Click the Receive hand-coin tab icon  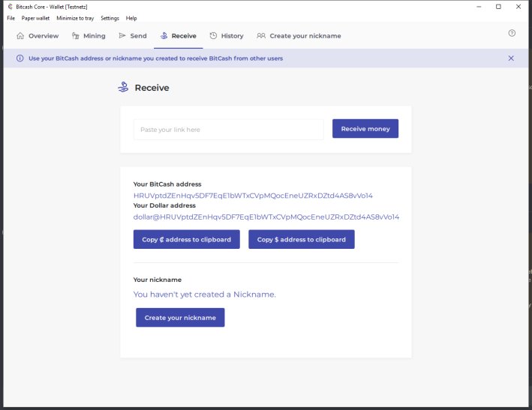pos(164,35)
